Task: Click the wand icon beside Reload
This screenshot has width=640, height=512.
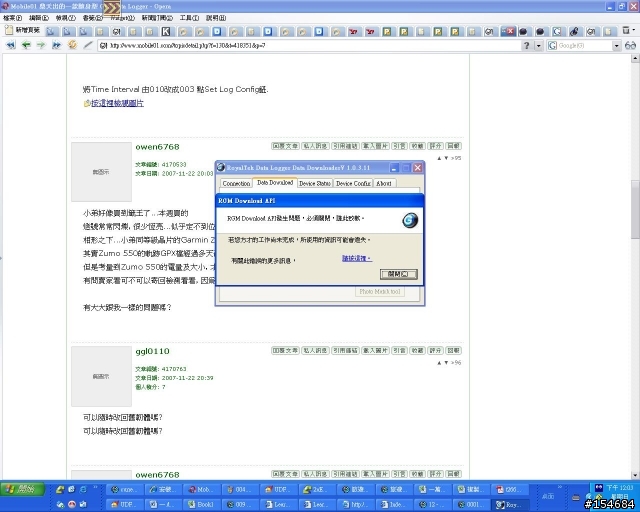Action: 88,45
